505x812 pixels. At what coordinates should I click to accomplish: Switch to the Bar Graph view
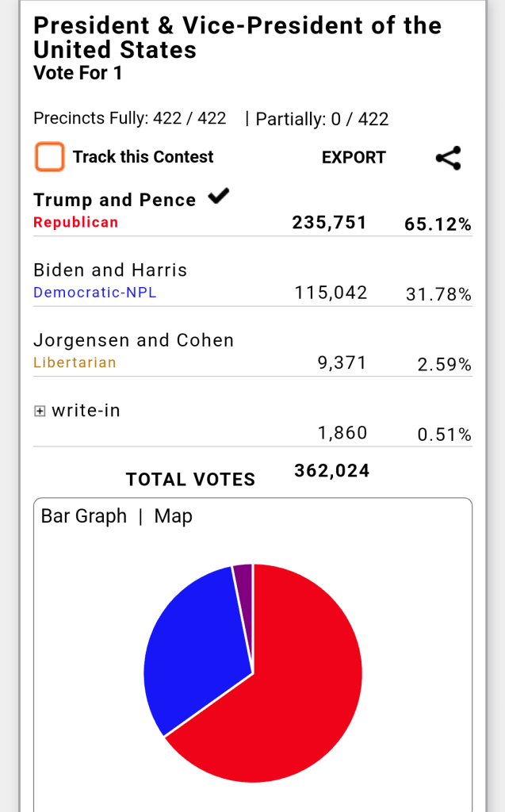point(84,516)
